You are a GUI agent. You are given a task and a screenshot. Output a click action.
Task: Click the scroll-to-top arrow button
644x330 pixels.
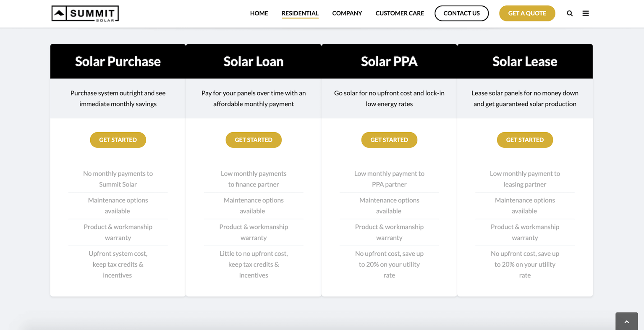click(x=626, y=322)
